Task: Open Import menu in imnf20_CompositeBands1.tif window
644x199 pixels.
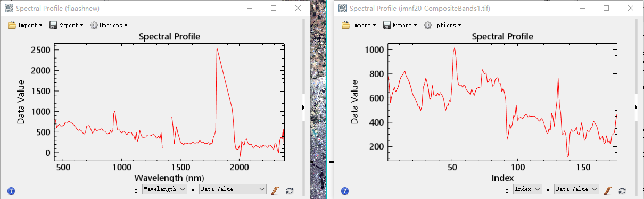Action: click(359, 25)
